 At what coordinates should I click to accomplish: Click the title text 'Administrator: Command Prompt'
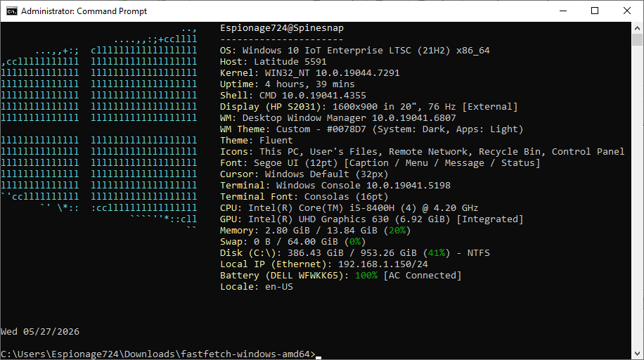[84, 11]
